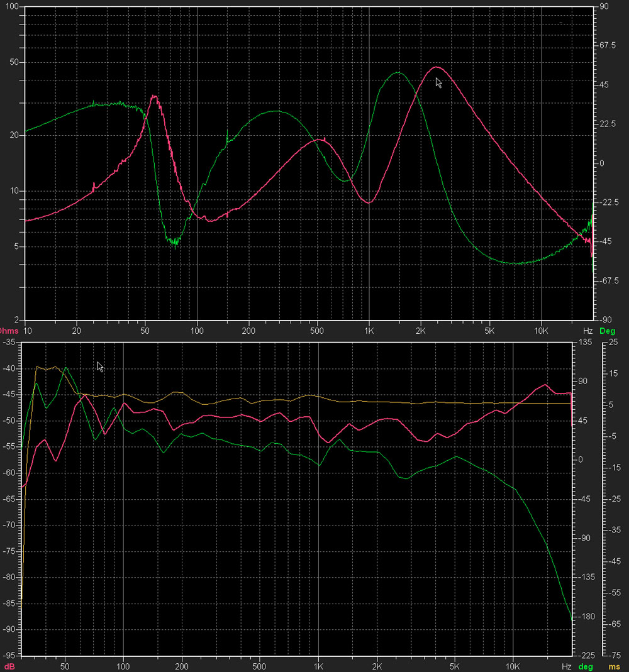Click the orange 'ms' axis label
629x672 pixels.
pyautogui.click(x=613, y=666)
